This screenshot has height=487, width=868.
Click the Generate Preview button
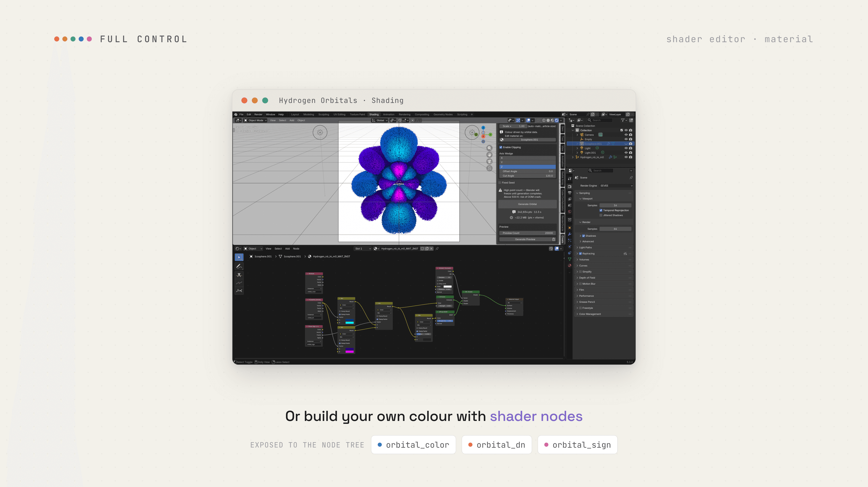click(x=525, y=239)
